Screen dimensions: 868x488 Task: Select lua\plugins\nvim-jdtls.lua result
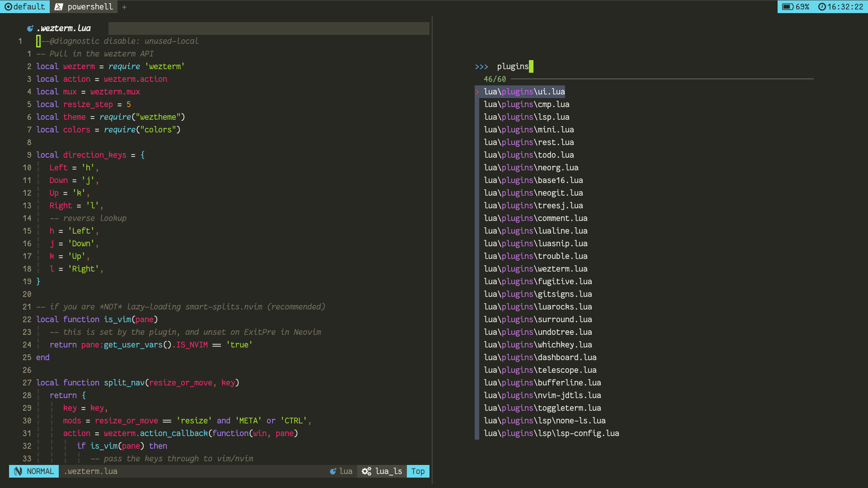pos(542,395)
